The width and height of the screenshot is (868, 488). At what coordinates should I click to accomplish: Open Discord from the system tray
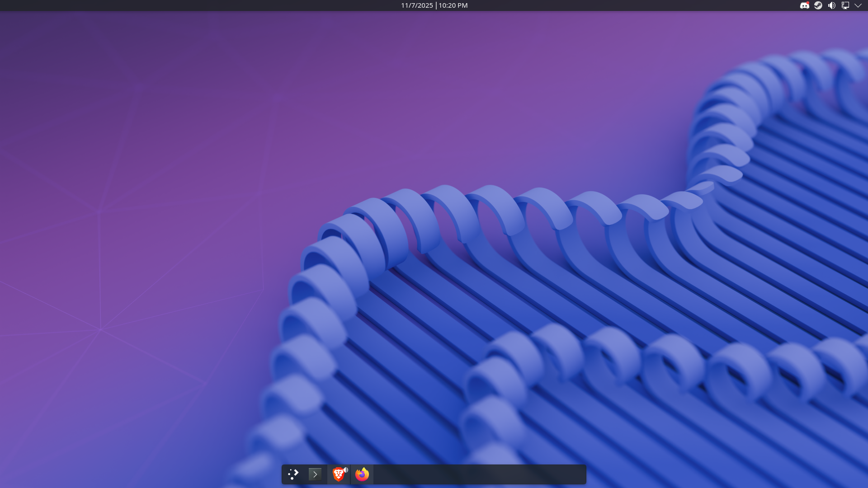pos(804,5)
